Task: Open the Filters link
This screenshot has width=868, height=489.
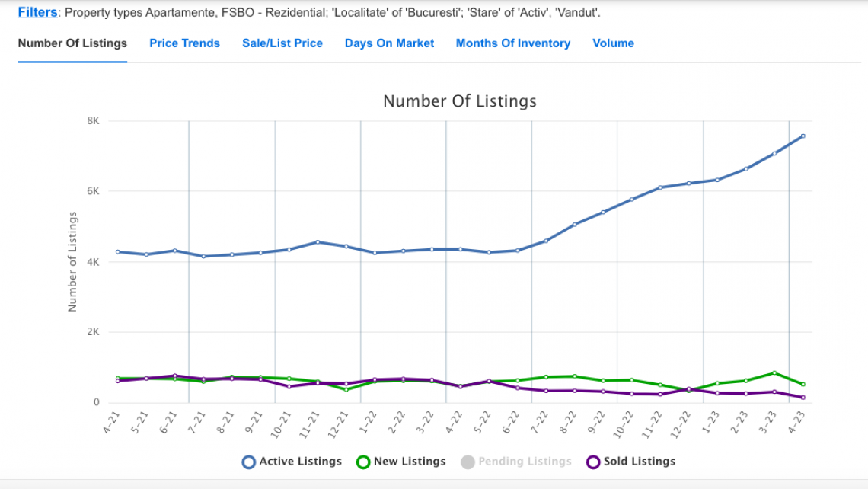Action: pos(37,12)
